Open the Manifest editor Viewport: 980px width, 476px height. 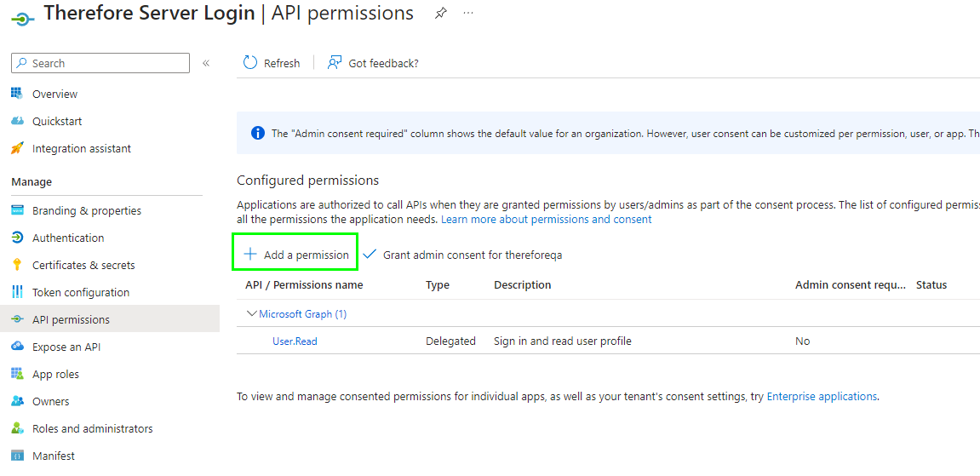(53, 456)
